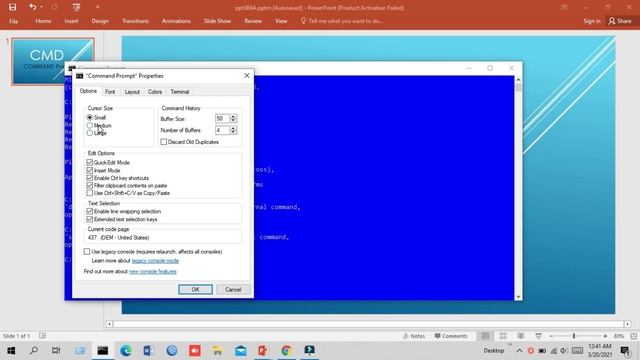The image size is (640, 360).
Task: Open the Slide Show ribbon tab
Action: point(218,21)
